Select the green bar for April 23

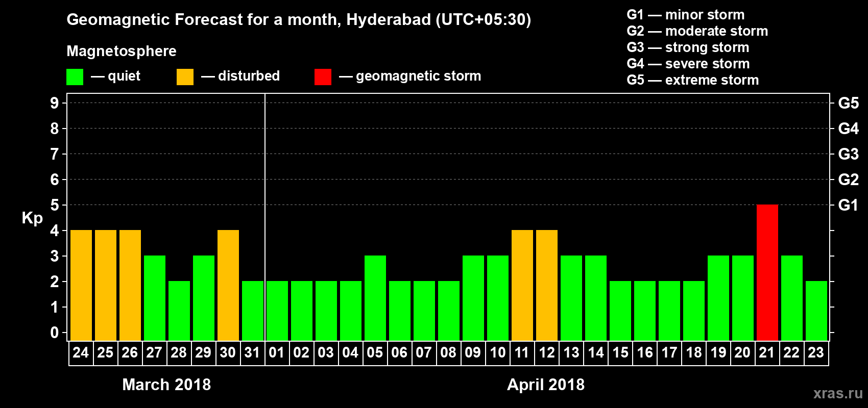816,311
